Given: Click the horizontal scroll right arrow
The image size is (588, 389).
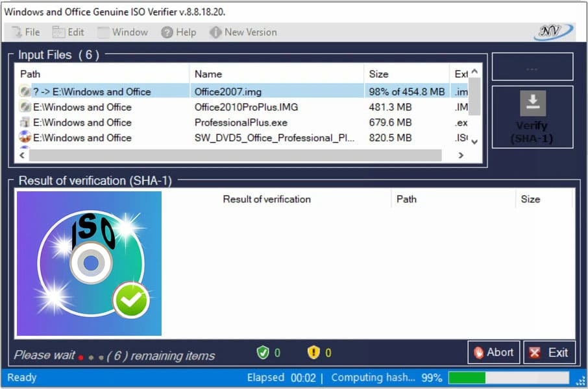Looking at the screenshot, I should [x=461, y=155].
